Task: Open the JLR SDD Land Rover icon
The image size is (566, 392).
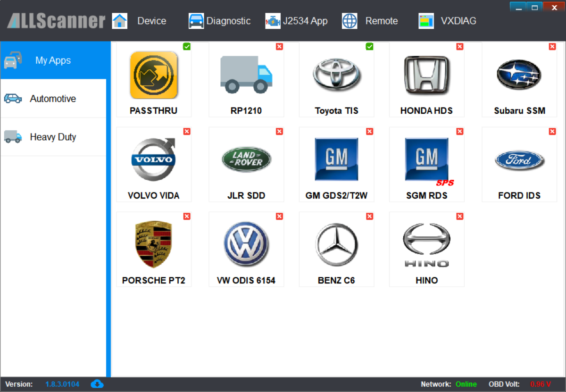Action: point(246,159)
